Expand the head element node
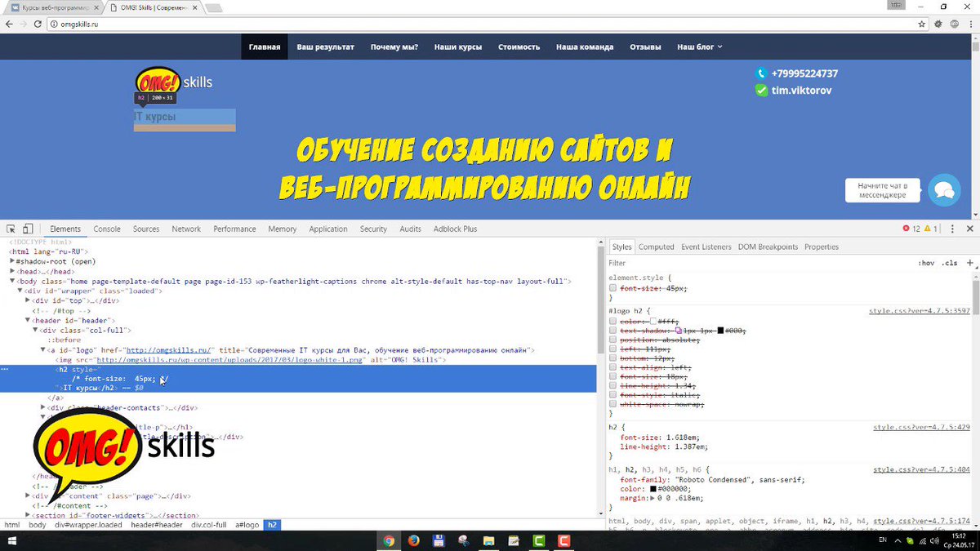Screen dimensions: 980x551 (x=12, y=272)
